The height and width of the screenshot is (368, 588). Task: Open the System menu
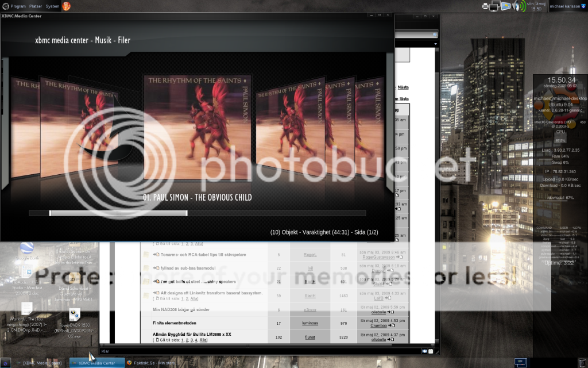tap(52, 6)
